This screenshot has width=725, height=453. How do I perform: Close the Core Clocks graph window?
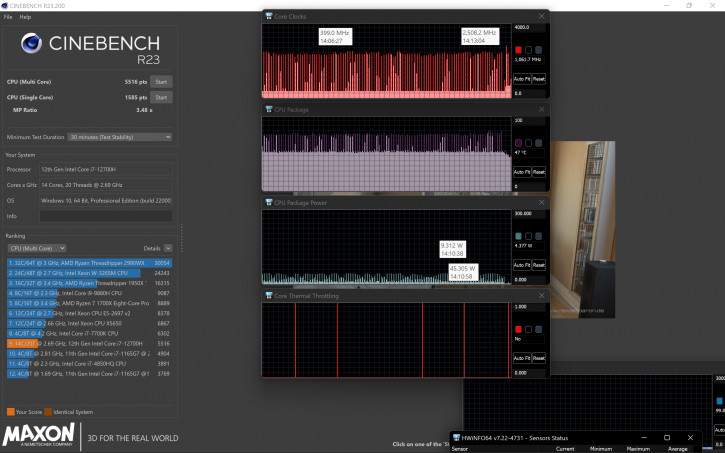[x=541, y=16]
